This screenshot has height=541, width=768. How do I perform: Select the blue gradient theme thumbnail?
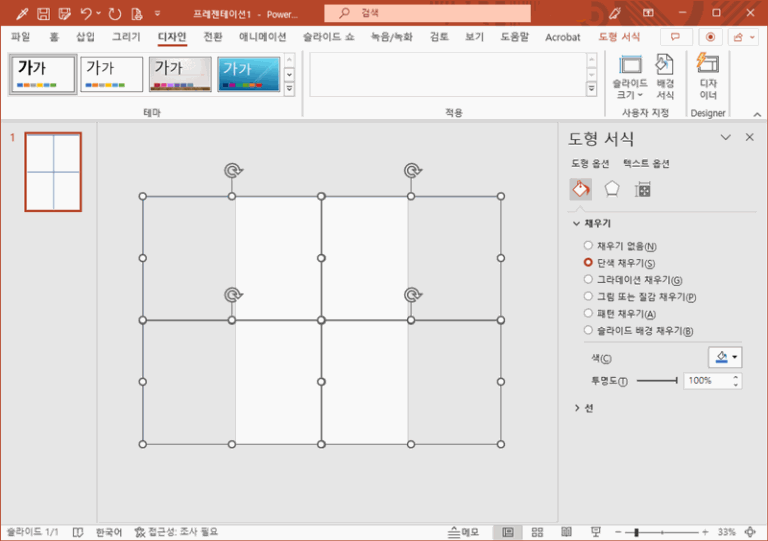click(249, 74)
